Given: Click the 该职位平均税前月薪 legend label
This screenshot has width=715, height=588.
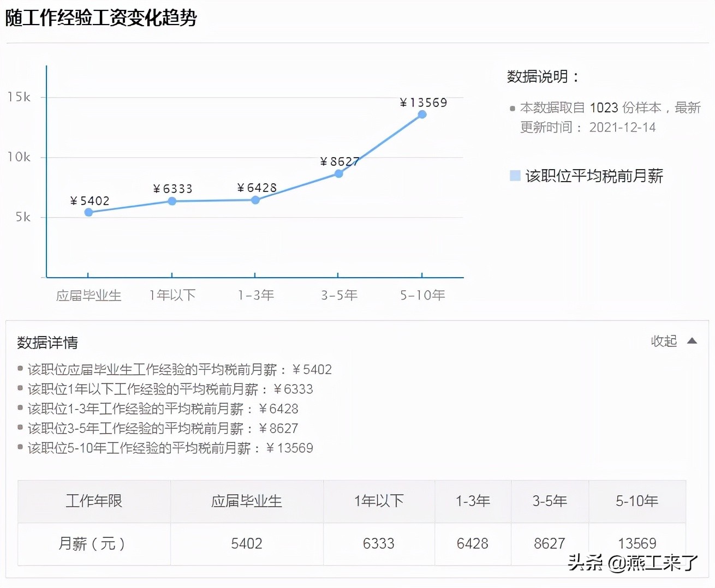Looking at the screenshot, I should coord(594,176).
